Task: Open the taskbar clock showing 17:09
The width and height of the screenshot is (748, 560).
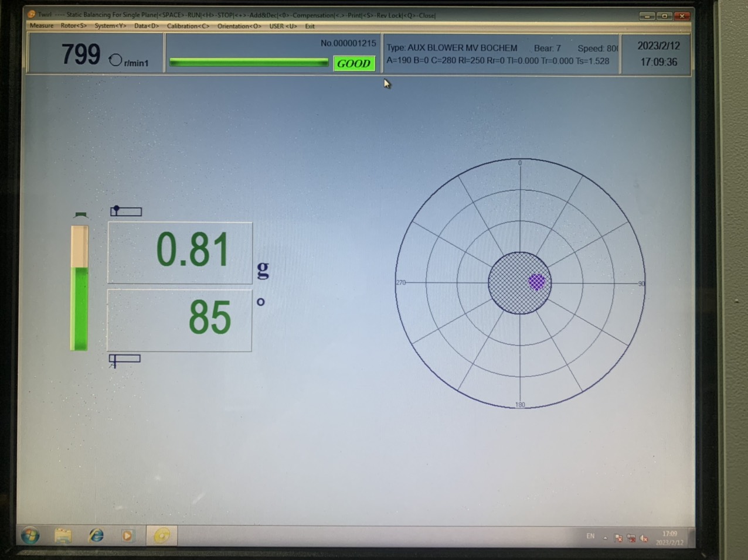Action: point(669,538)
